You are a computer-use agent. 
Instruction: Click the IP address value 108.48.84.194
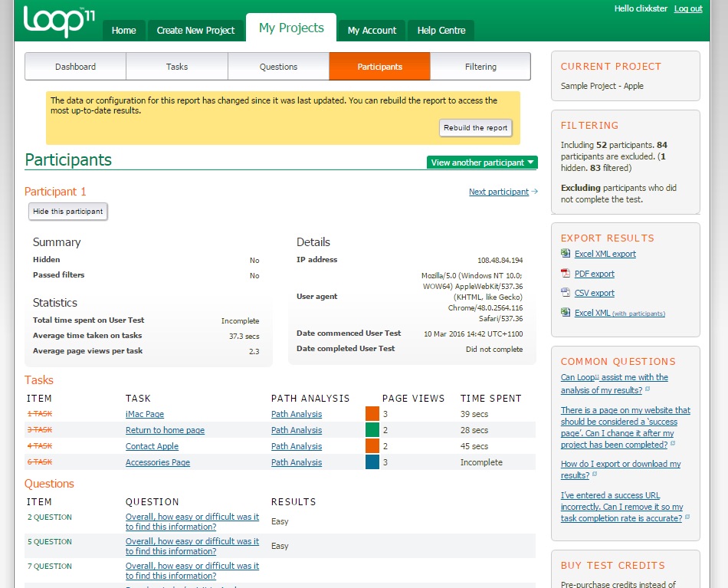(x=500, y=260)
